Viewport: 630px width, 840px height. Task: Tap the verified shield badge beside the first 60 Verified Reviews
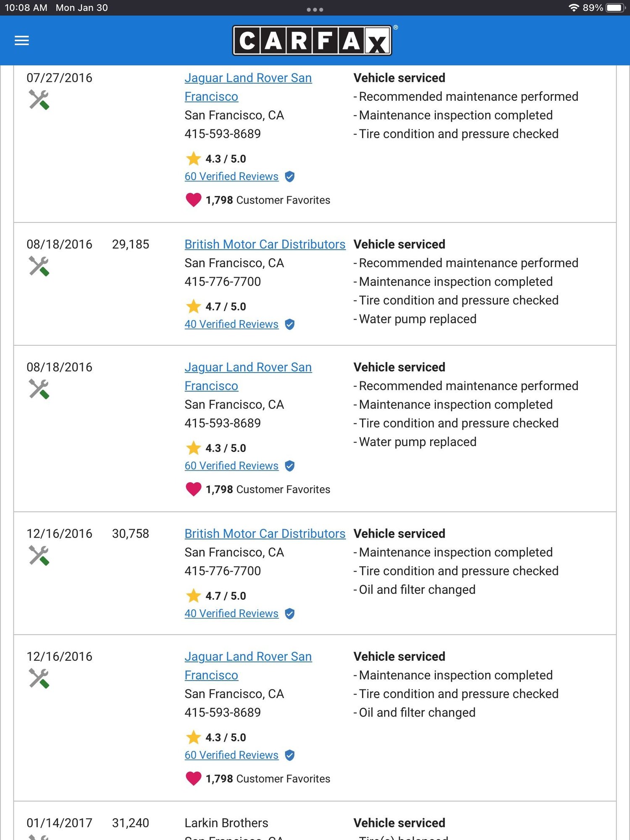tap(290, 176)
